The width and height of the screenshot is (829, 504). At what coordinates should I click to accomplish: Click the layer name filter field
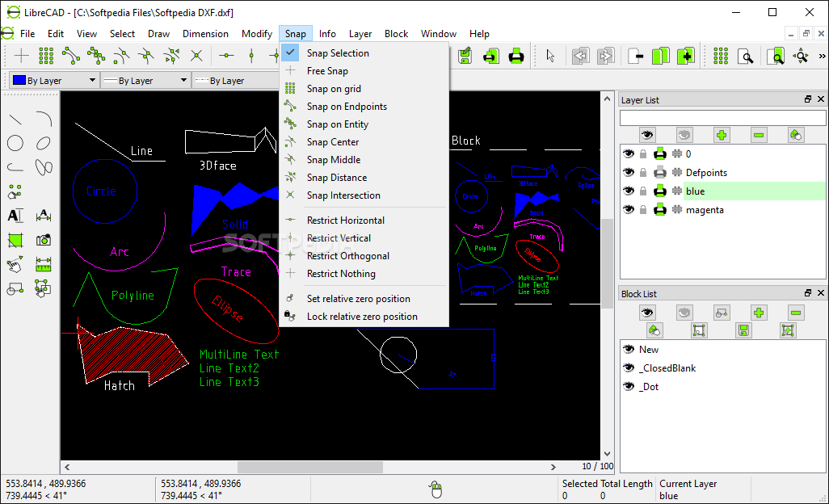(722, 118)
